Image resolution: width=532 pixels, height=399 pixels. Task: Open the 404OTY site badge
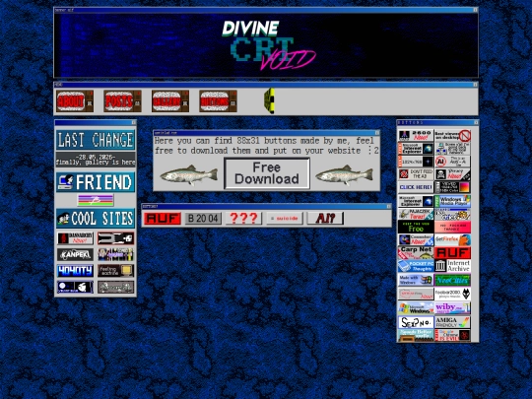tap(75, 271)
